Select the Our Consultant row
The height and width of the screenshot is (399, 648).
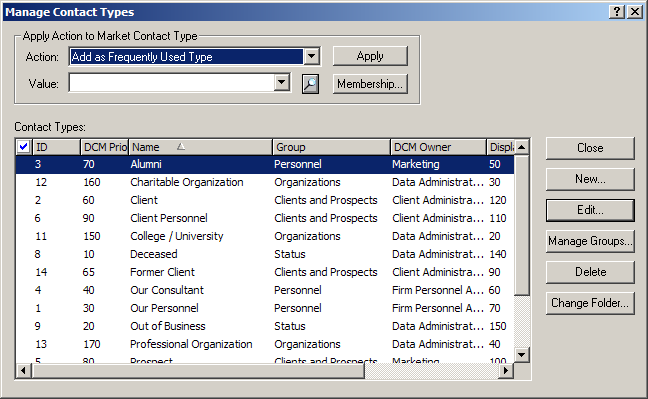click(x=265, y=290)
